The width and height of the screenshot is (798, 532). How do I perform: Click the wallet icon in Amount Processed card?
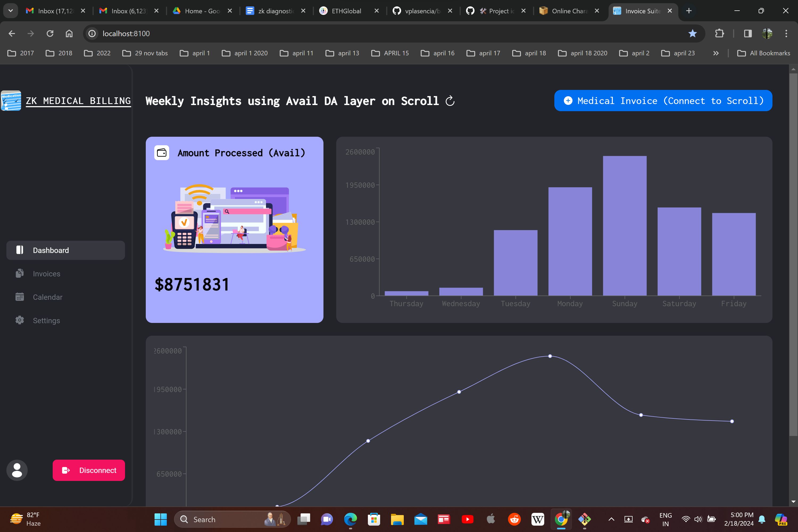pos(162,153)
